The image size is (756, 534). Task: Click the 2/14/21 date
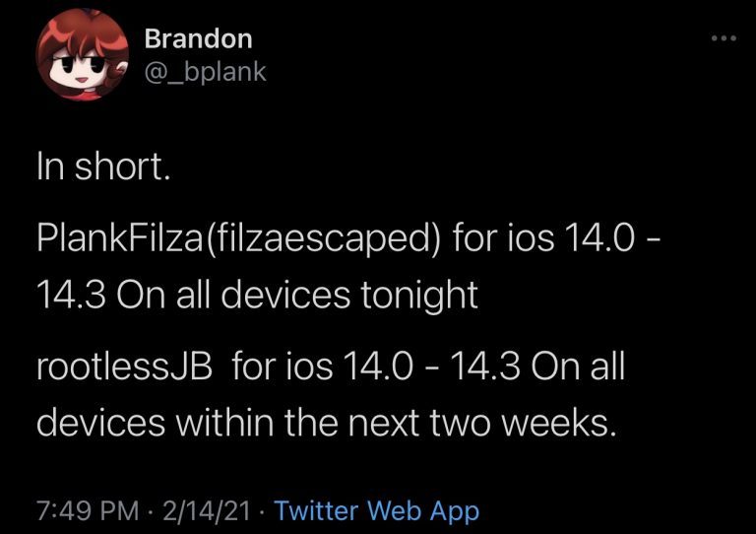(207, 510)
